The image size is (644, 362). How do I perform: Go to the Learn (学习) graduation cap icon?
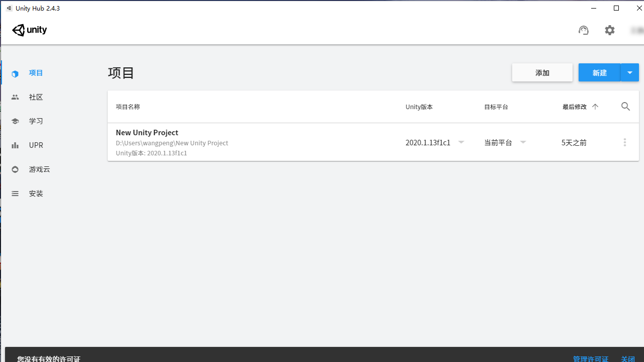15,121
